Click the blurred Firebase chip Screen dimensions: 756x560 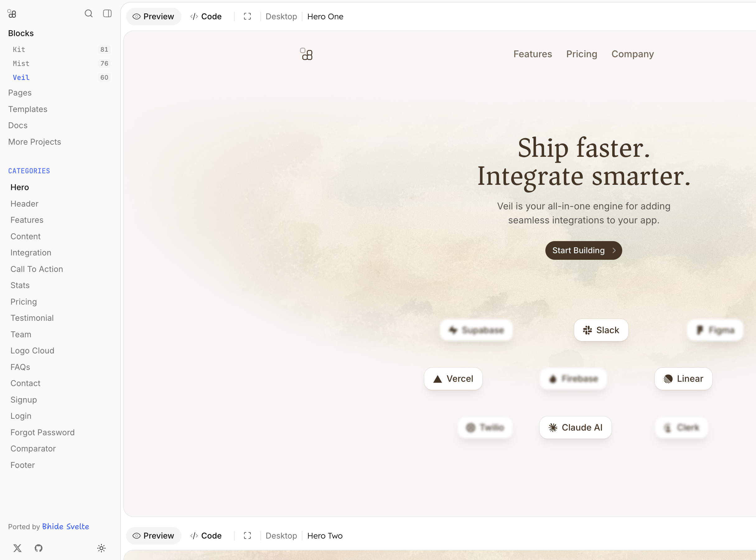point(573,379)
